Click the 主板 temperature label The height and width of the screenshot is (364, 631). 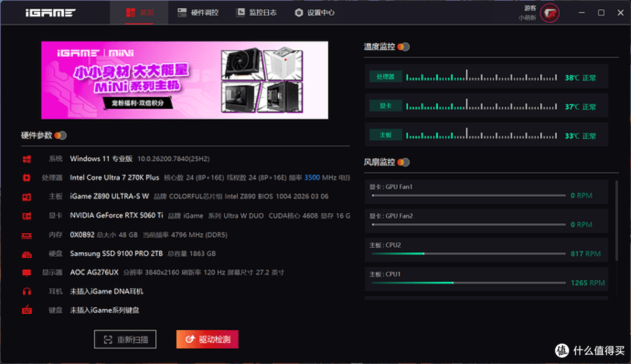point(386,135)
